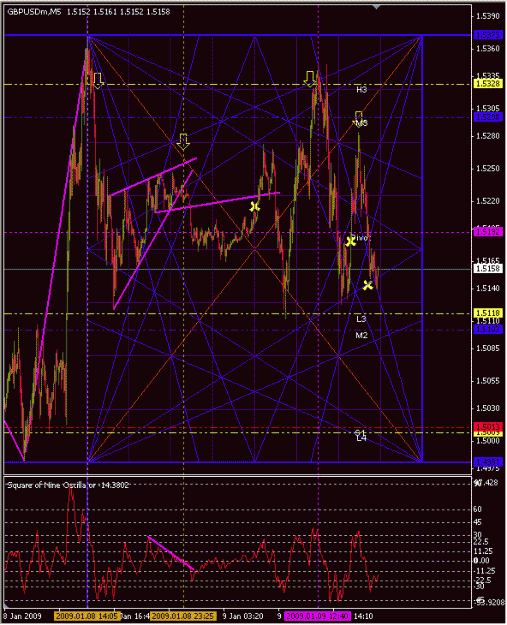Click the lowest yellow X marker near 1.5140

click(368, 285)
